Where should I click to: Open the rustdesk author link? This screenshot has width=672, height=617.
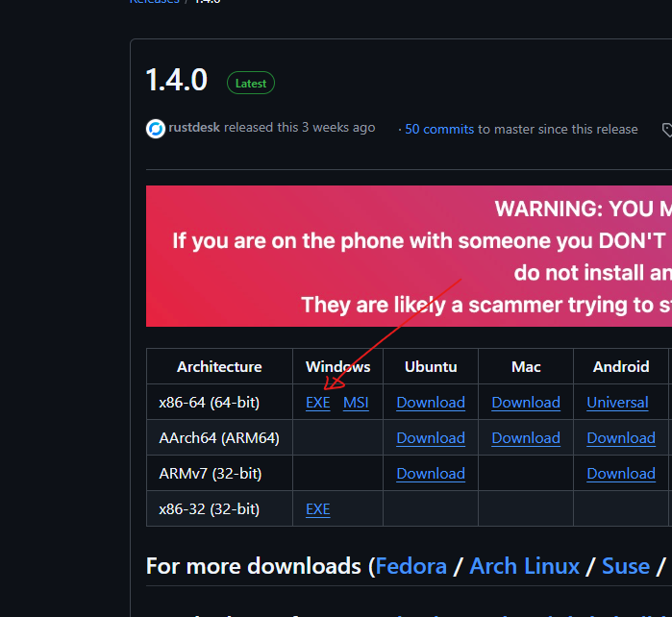pyautogui.click(x=194, y=128)
